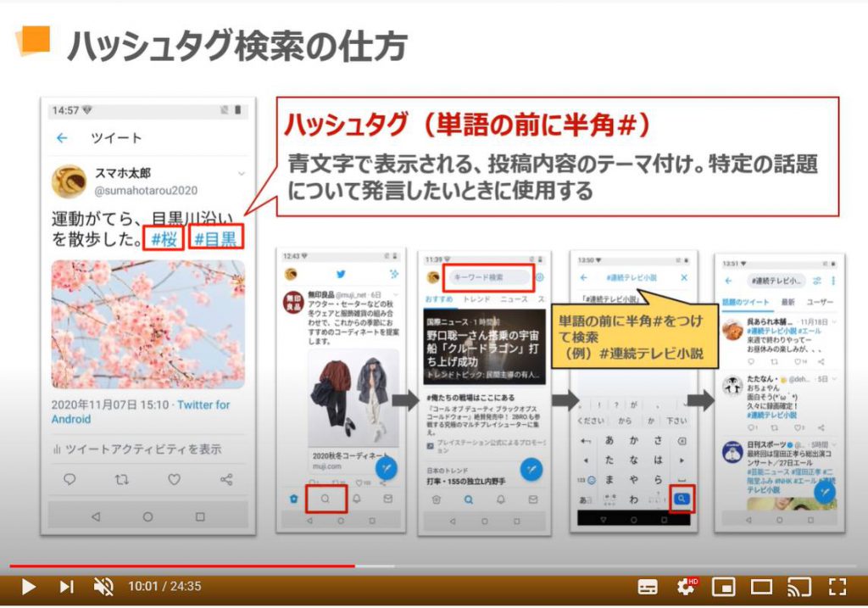Click the retweet icon under the sakura tweet
Screen dimensions: 868x608
[x=121, y=480]
